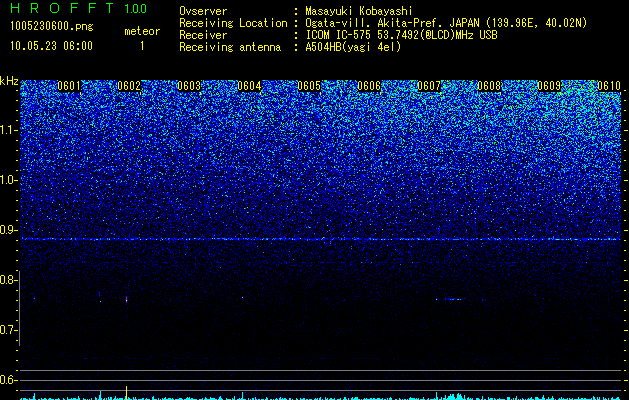Click the 0604 time marker
This screenshot has height=400, width=629.
[x=249, y=86]
